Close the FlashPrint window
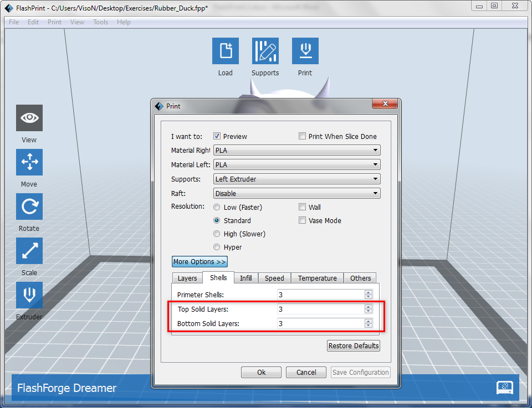 [515, 6]
